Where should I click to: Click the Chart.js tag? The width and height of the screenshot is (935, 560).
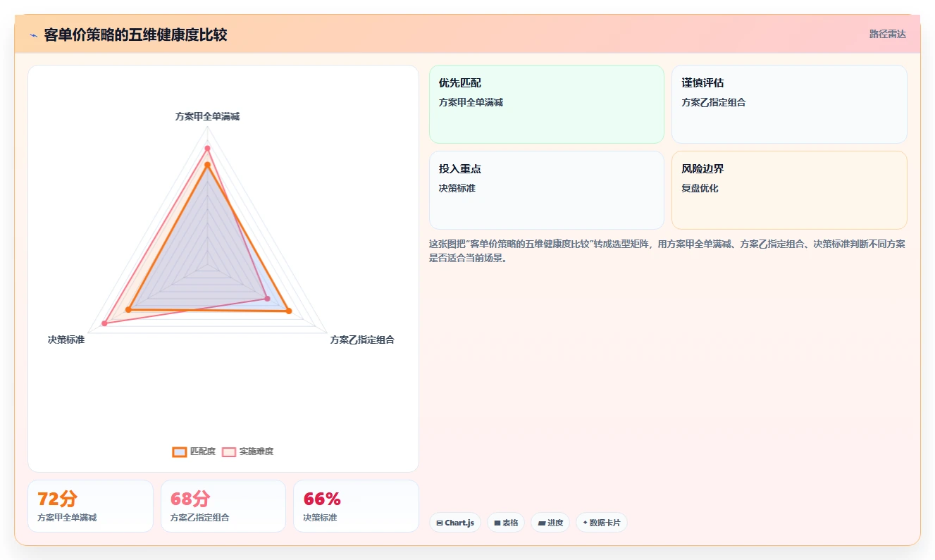pos(456,523)
